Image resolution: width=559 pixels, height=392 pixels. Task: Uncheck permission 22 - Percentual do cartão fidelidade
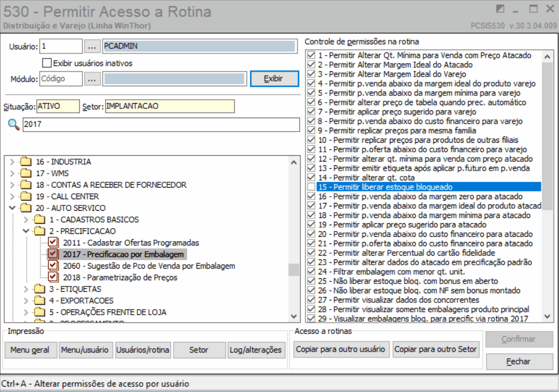pyautogui.click(x=311, y=253)
